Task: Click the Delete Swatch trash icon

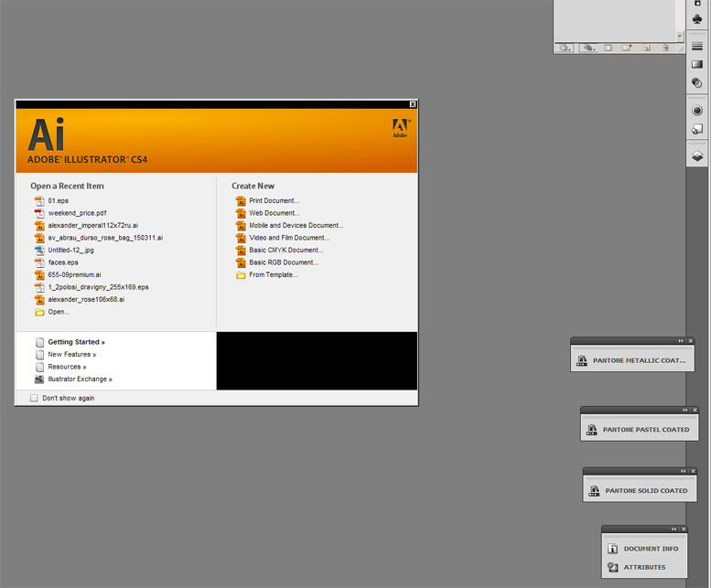Action: (665, 48)
